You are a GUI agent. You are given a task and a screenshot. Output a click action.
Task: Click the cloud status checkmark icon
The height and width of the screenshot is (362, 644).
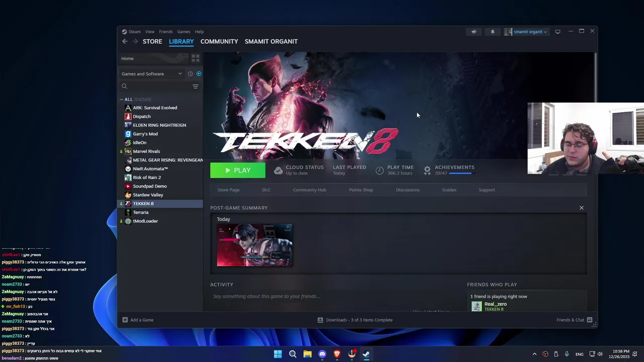click(x=278, y=170)
